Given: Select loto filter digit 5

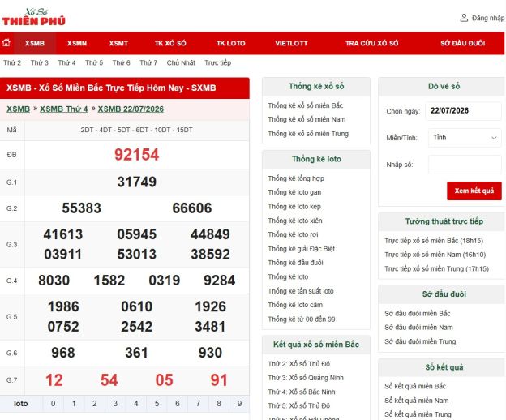Looking at the screenshot, I should (157, 404).
